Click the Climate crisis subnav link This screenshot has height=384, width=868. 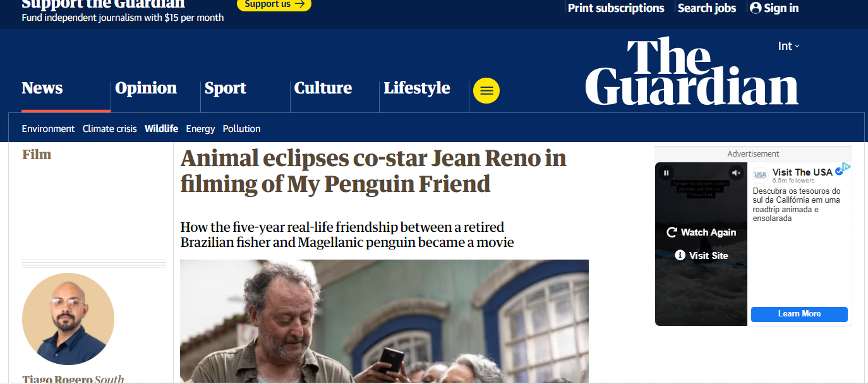pos(109,129)
